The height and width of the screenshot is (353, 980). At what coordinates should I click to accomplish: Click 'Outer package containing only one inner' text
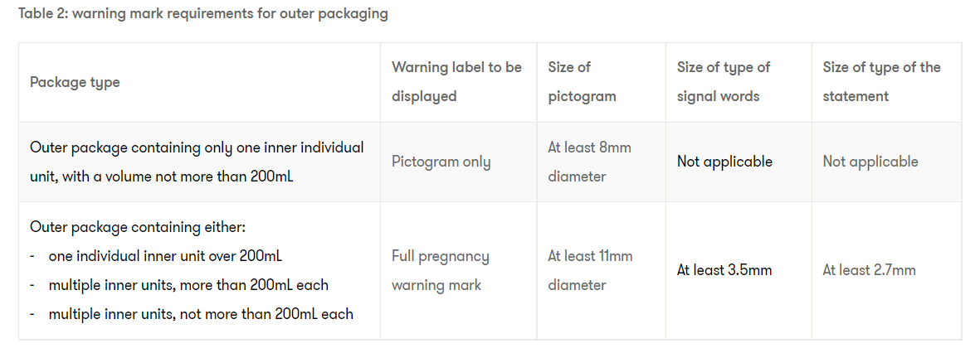point(197,147)
